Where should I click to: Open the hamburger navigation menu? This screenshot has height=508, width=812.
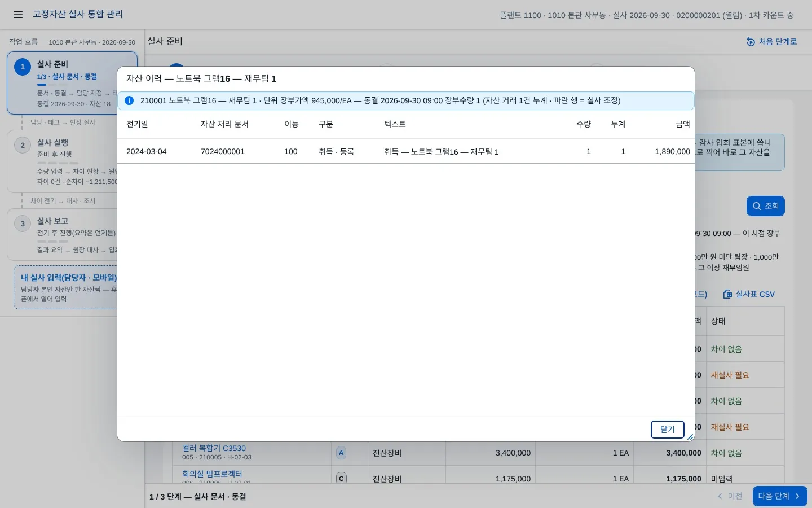(18, 15)
